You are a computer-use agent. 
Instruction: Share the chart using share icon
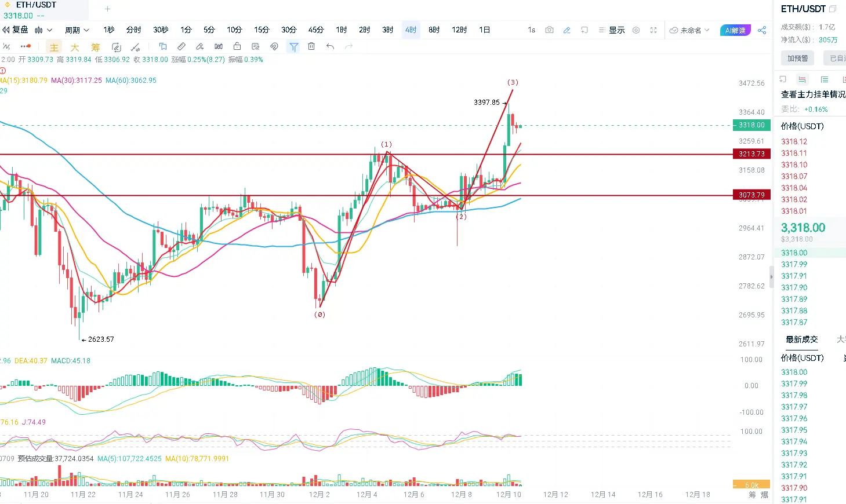click(x=762, y=30)
